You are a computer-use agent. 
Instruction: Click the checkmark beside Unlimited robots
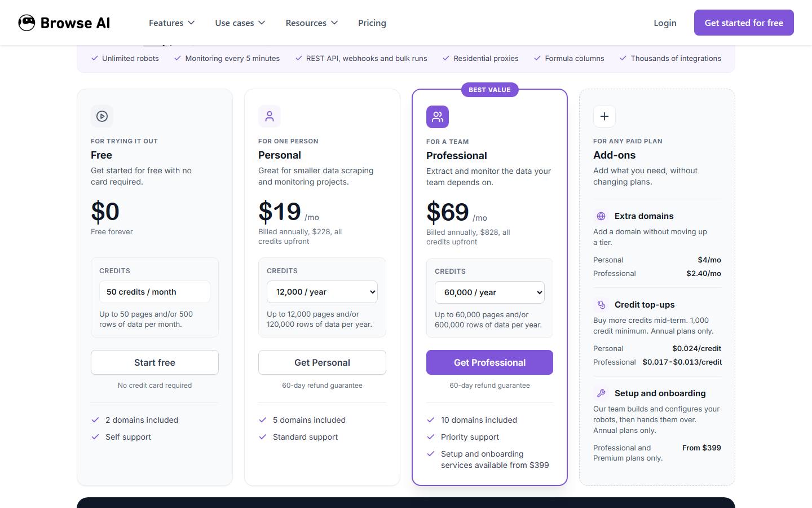[95, 58]
